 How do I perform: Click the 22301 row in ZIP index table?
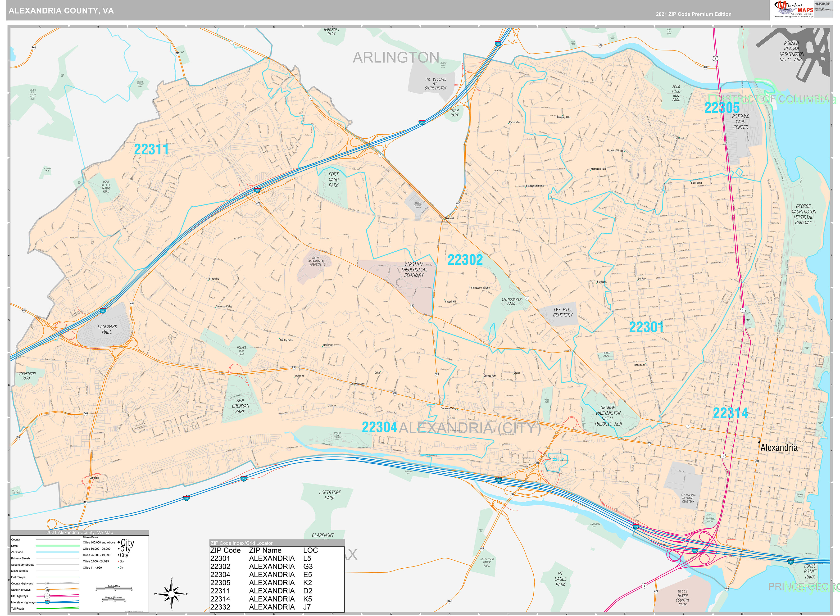tap(277, 558)
